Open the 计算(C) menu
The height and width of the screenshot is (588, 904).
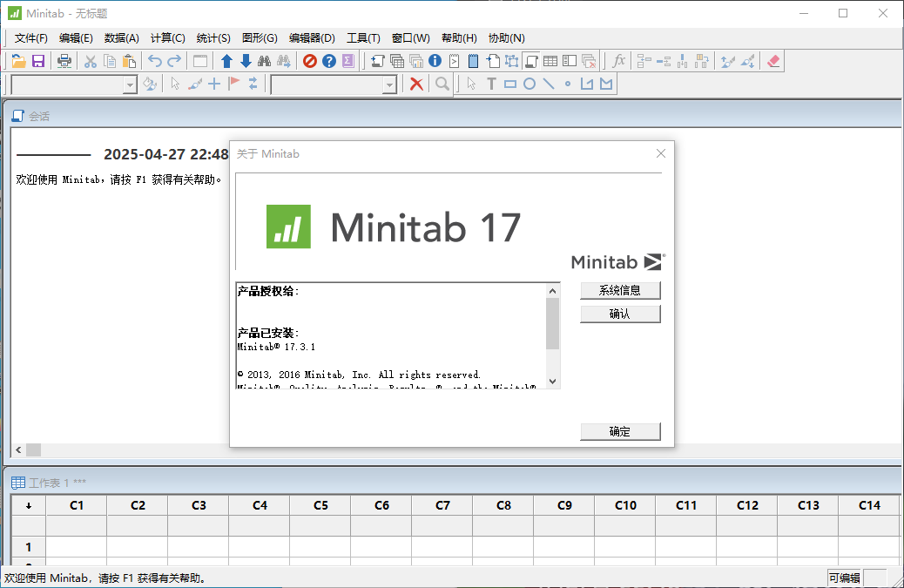tap(168, 38)
